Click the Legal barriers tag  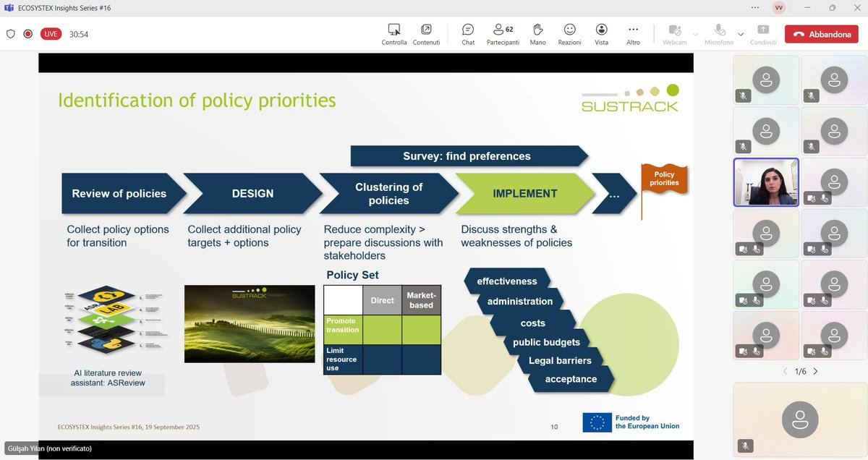click(560, 360)
